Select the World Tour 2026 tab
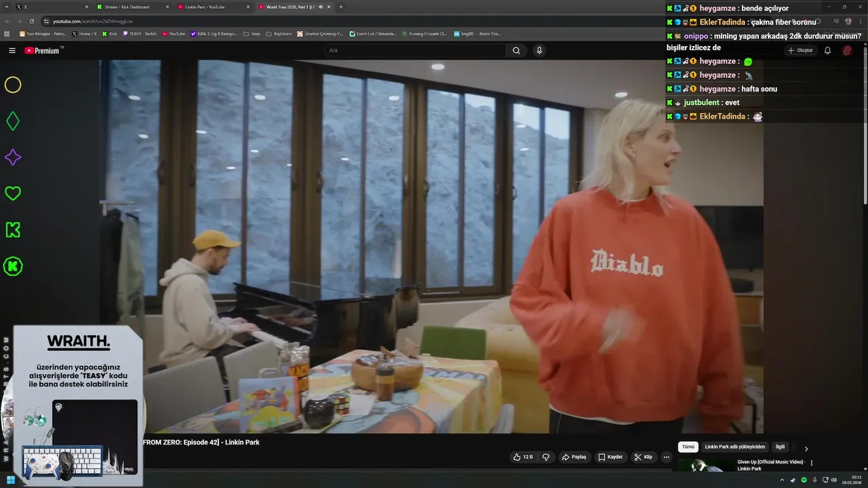 tap(294, 7)
